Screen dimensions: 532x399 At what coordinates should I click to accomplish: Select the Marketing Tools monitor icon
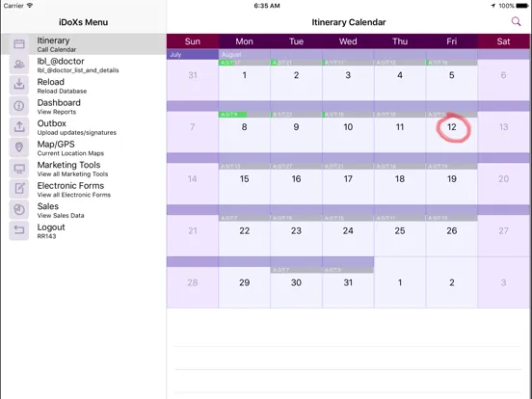pos(19,169)
